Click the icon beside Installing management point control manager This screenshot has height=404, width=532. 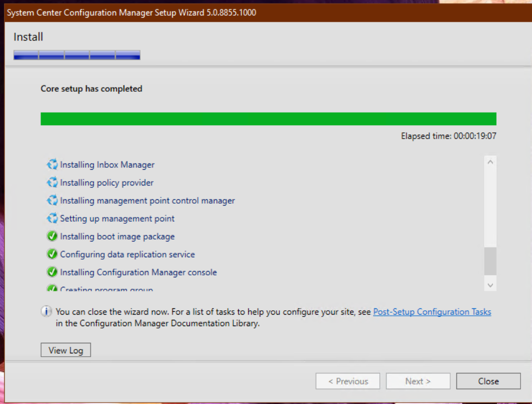click(x=52, y=200)
